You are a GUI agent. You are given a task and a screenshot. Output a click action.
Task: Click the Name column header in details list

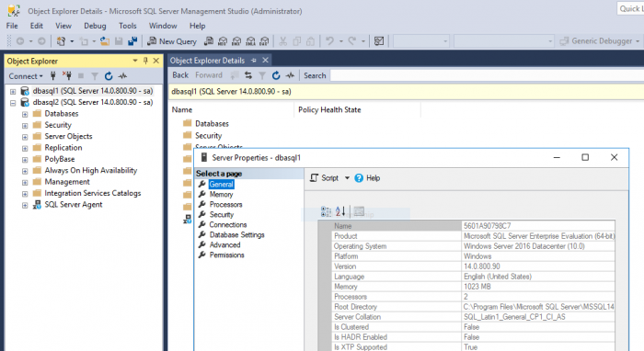232,110
